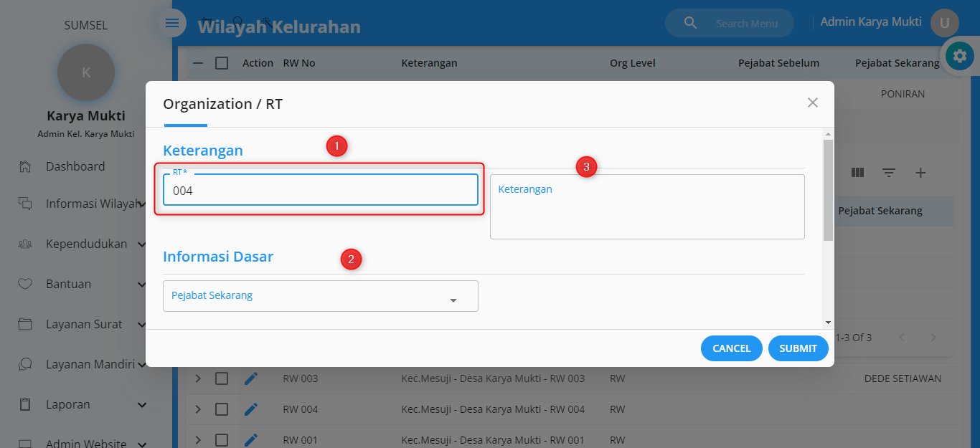This screenshot has width=980, height=448.
Task: Tick the checkbox for RW 003 row
Action: pos(222,378)
